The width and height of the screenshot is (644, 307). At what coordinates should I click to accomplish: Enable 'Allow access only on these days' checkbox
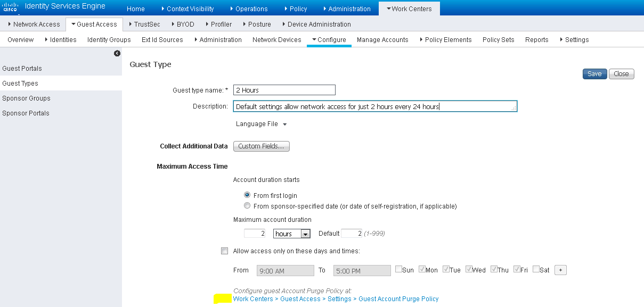click(225, 251)
